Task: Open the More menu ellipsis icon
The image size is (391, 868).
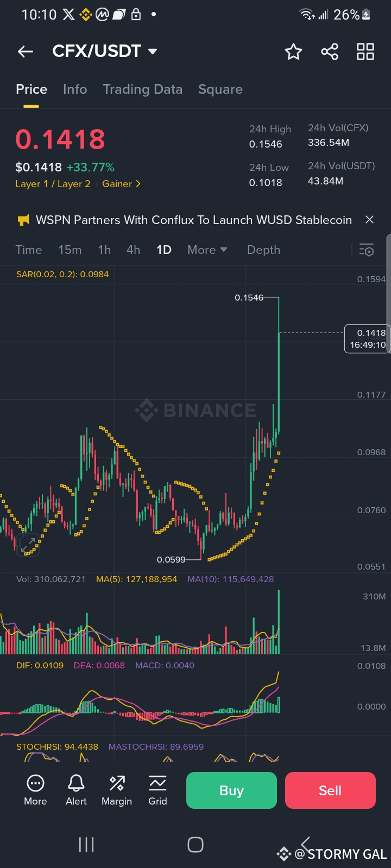Action: click(35, 783)
